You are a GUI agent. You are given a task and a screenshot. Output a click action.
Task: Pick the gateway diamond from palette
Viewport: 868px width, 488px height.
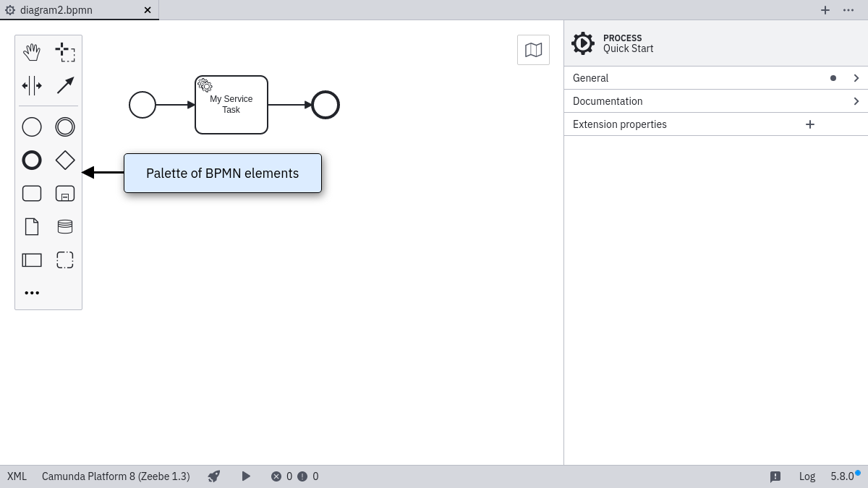coord(65,160)
